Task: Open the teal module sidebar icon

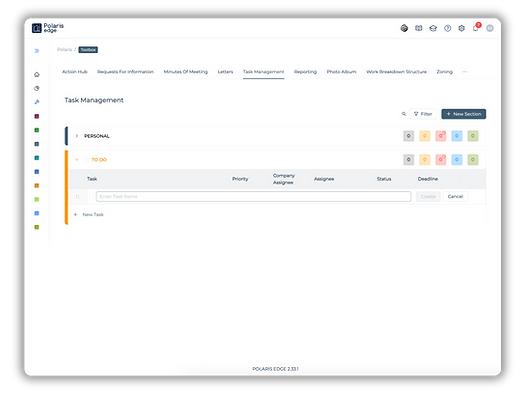Action: click(37, 158)
